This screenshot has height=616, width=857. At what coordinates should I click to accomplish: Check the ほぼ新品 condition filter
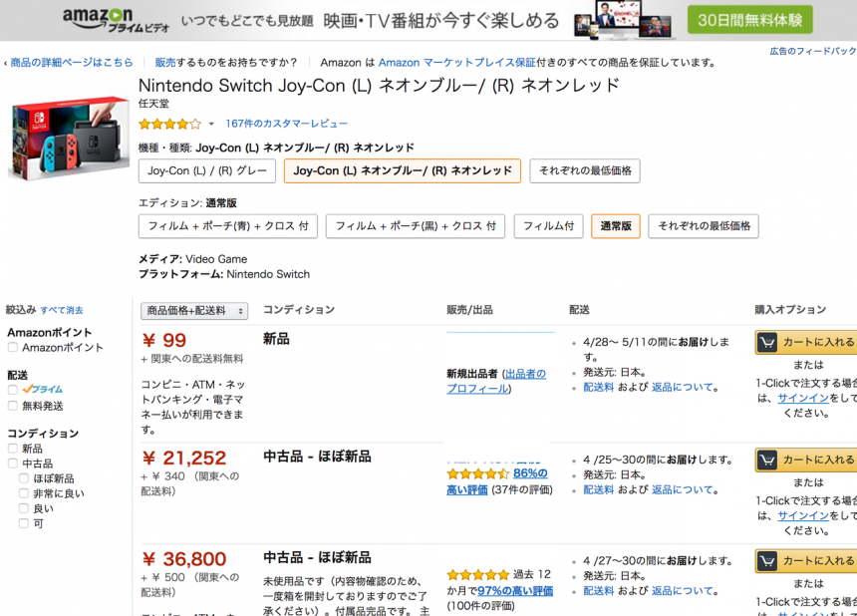24,478
